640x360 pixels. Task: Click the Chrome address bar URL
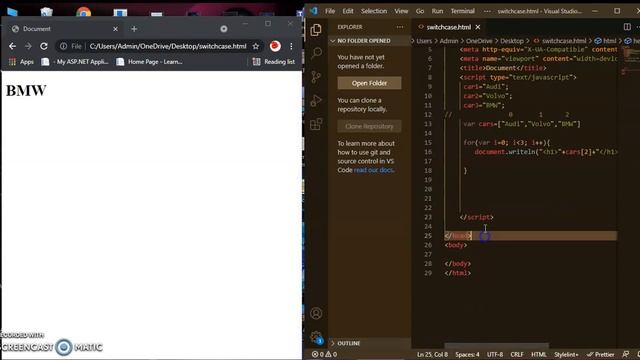168,46
